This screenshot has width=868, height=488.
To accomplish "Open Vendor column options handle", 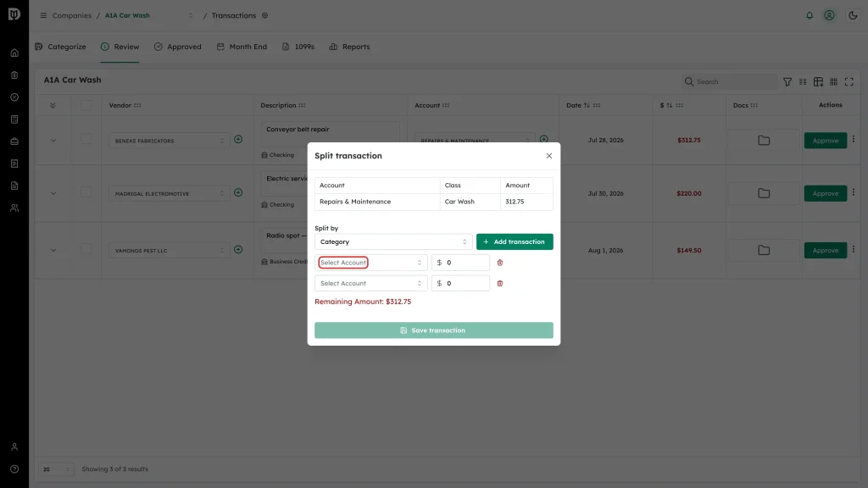I will pos(137,105).
